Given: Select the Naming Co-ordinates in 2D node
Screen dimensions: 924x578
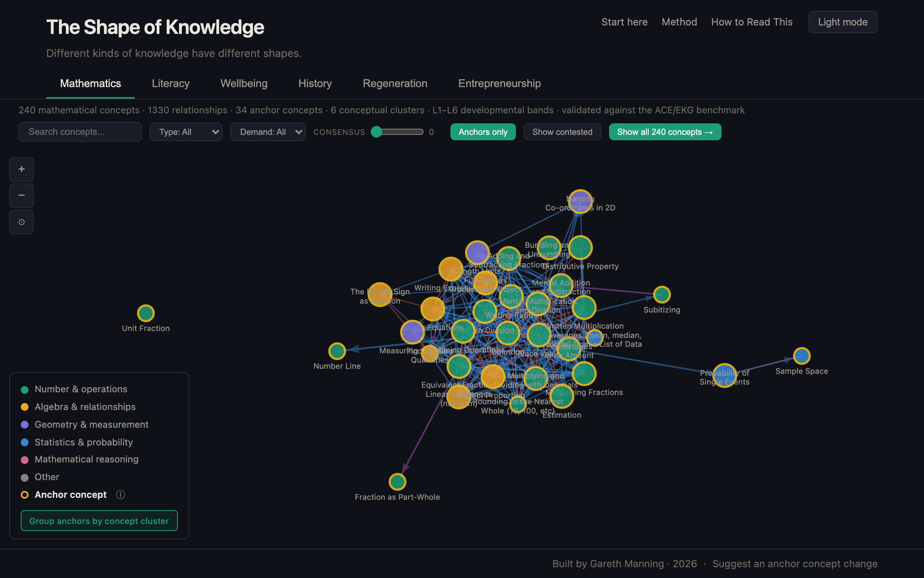Looking at the screenshot, I should coord(580,201).
